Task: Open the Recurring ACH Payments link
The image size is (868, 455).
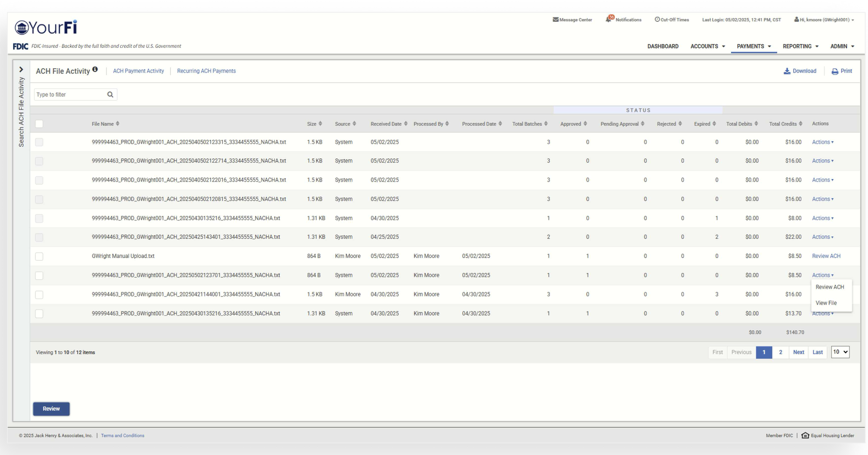Action: click(206, 71)
